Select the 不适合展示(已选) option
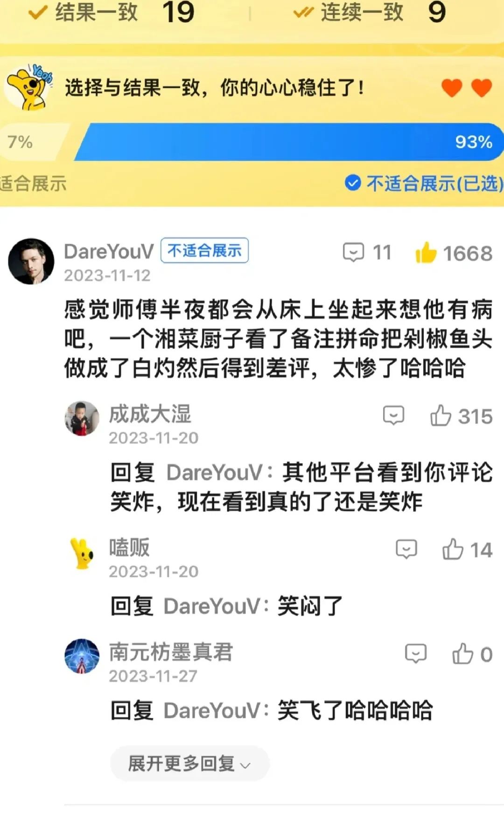 (424, 183)
